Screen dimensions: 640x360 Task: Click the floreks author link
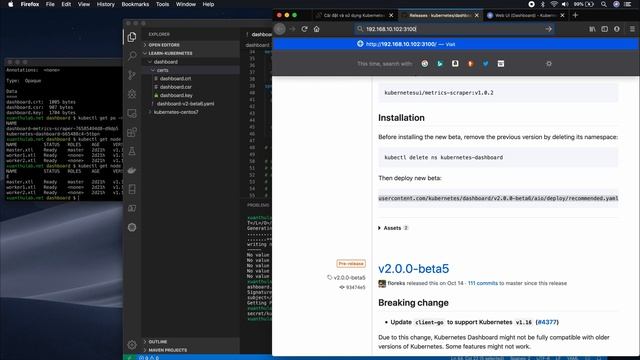[x=396, y=283]
